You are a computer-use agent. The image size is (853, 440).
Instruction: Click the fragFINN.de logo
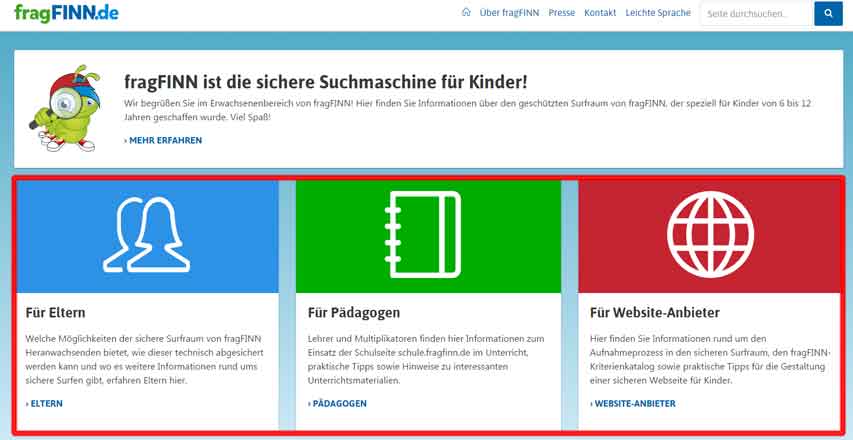tap(66, 13)
